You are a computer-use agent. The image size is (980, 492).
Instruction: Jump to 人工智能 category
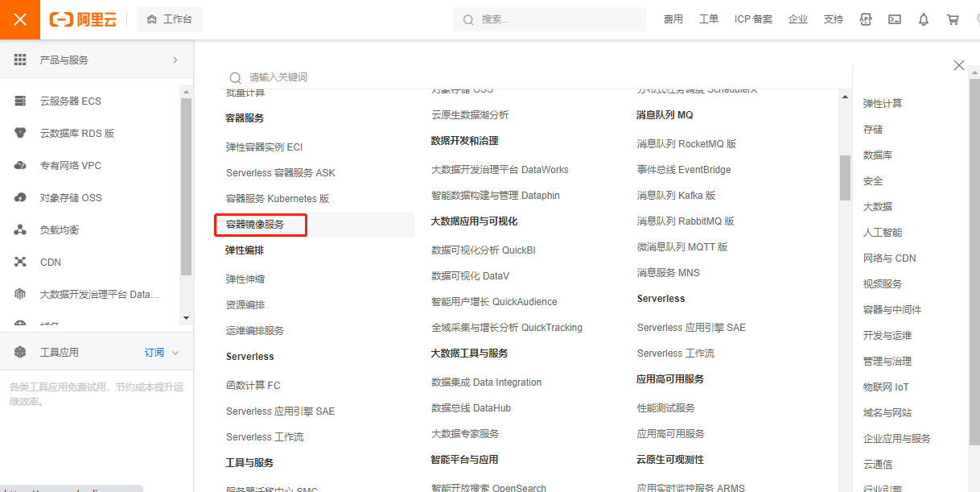click(x=883, y=232)
